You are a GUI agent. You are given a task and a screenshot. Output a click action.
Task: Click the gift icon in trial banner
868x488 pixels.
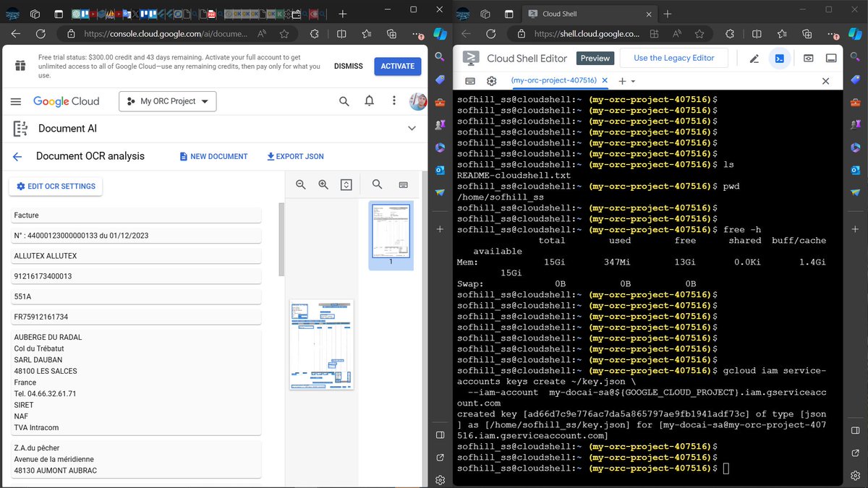20,66
